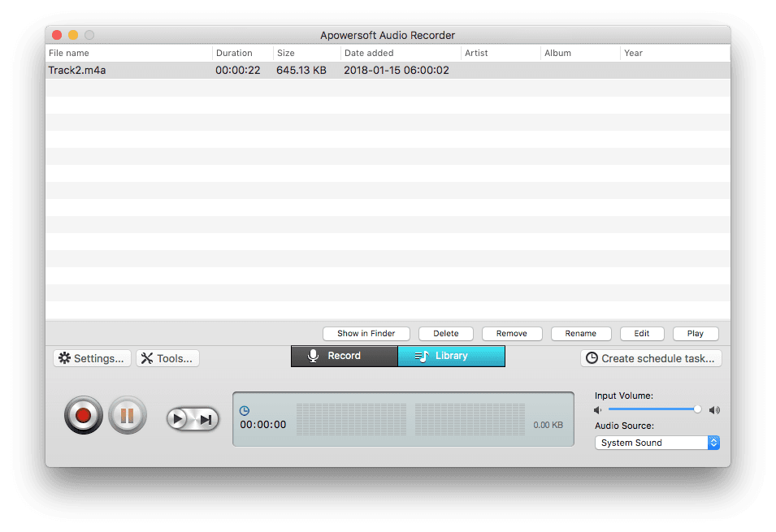Click the high volume speaker icon

pos(714,410)
